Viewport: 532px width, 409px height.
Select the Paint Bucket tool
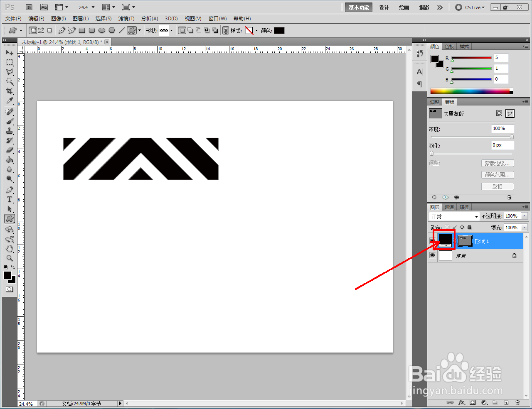coord(10,159)
